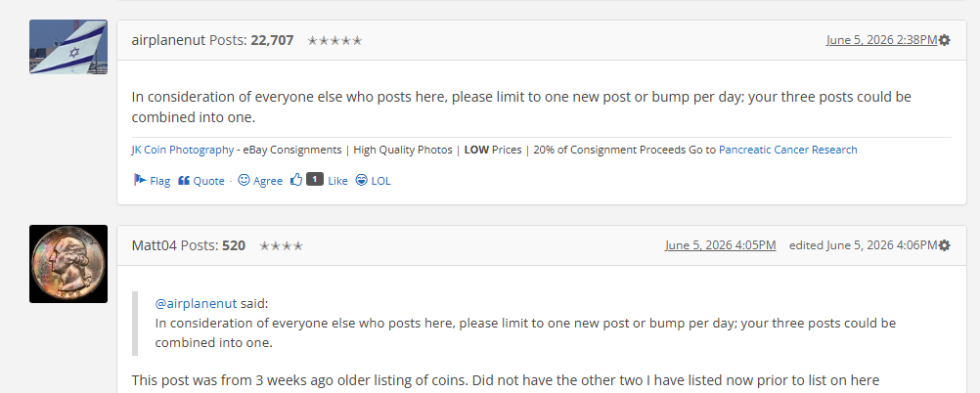Screen dimensions: 980x393
Task: Click the Flag text label
Action: (x=160, y=181)
